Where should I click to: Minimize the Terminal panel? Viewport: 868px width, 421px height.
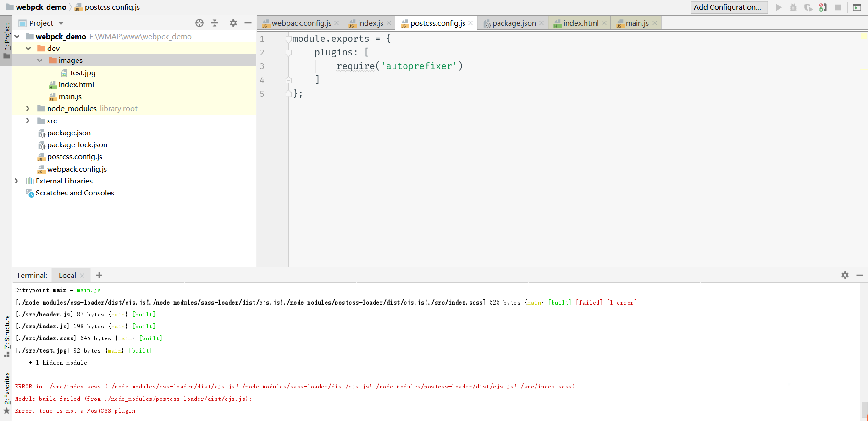tap(860, 275)
